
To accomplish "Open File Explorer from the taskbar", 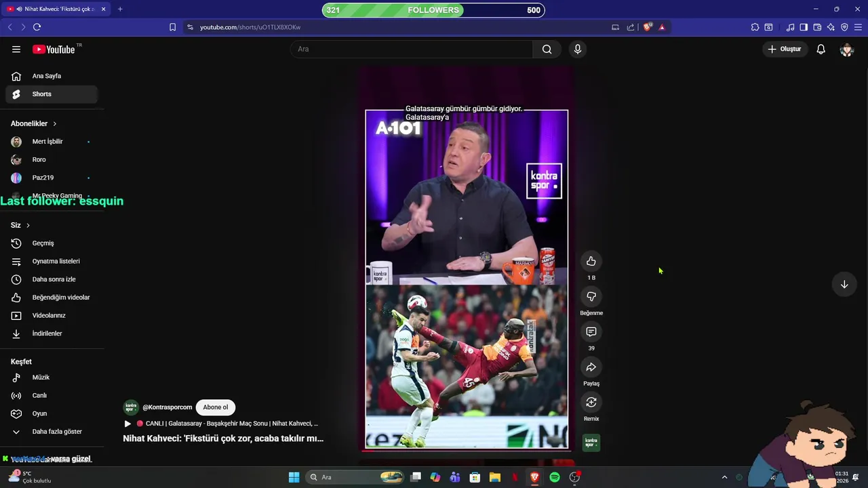I will tap(495, 477).
